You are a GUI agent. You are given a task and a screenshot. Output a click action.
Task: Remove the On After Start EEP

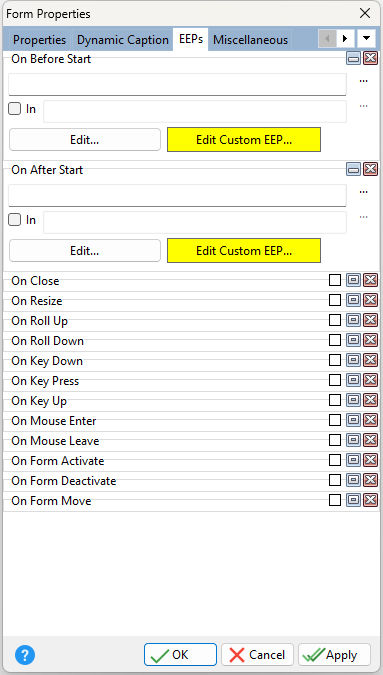tap(370, 169)
